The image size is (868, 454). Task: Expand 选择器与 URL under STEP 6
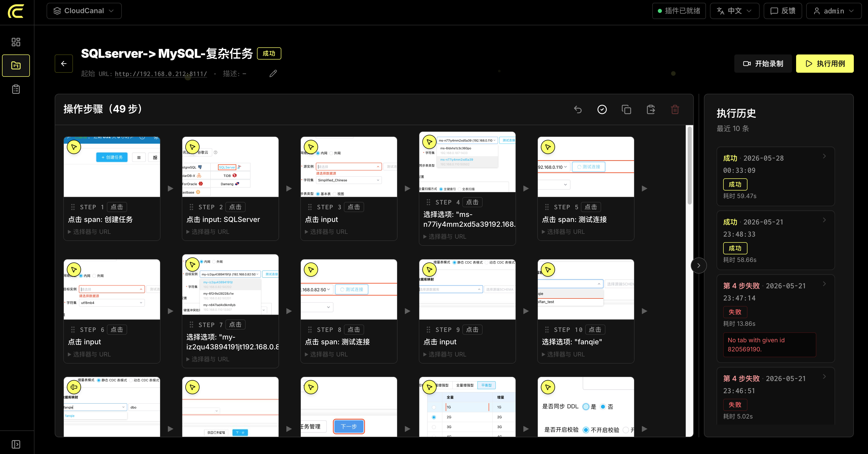click(89, 355)
